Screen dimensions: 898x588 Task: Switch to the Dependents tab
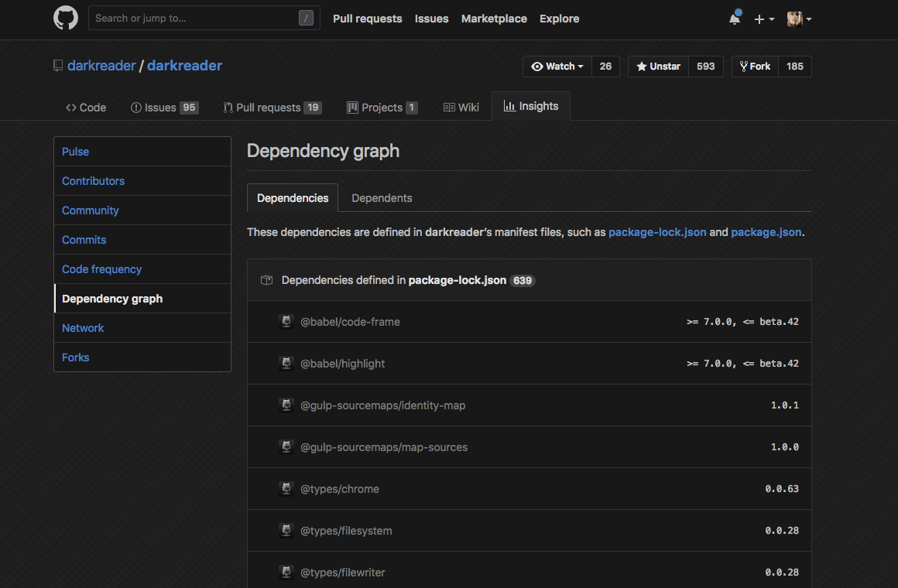click(x=382, y=198)
